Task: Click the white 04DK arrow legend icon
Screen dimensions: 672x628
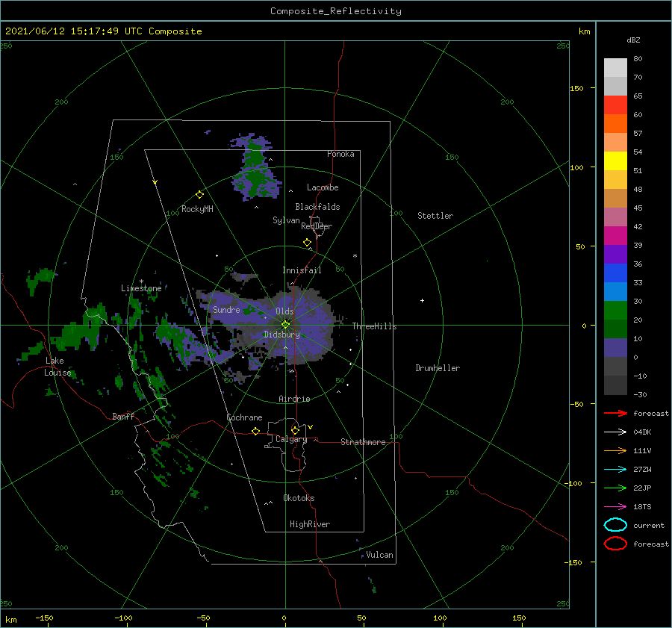Action: coord(615,432)
